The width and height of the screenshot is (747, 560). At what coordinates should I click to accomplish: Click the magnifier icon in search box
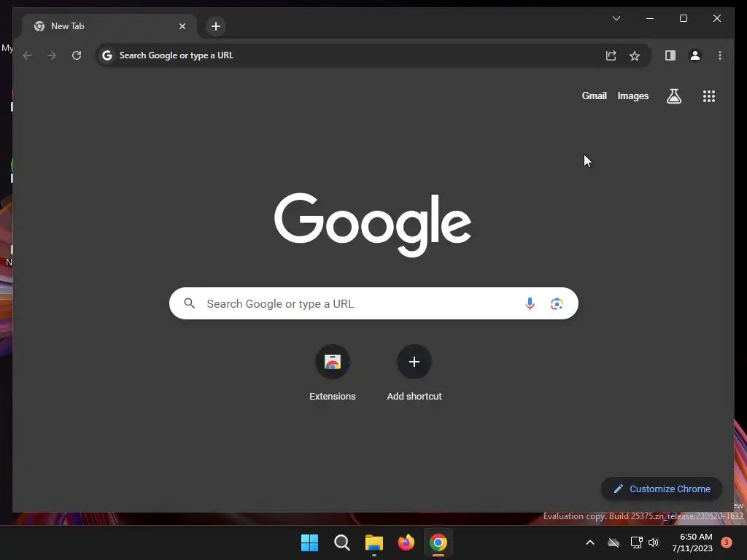[x=189, y=303]
